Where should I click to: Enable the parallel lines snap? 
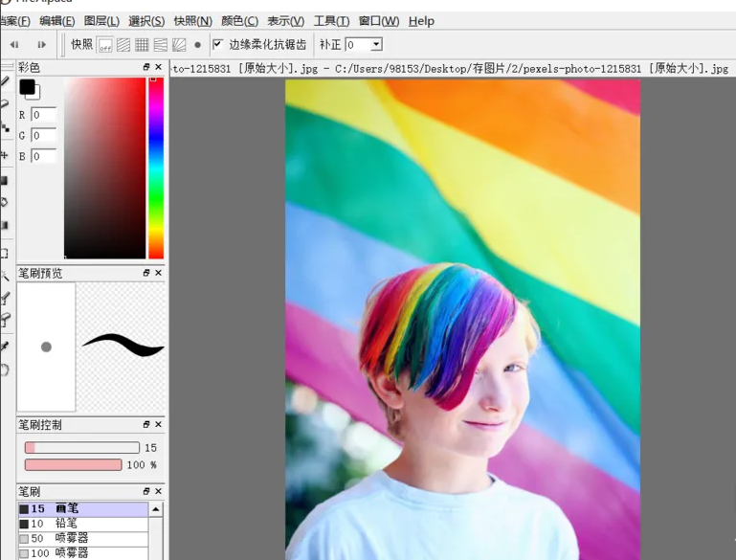pyautogui.click(x=123, y=45)
